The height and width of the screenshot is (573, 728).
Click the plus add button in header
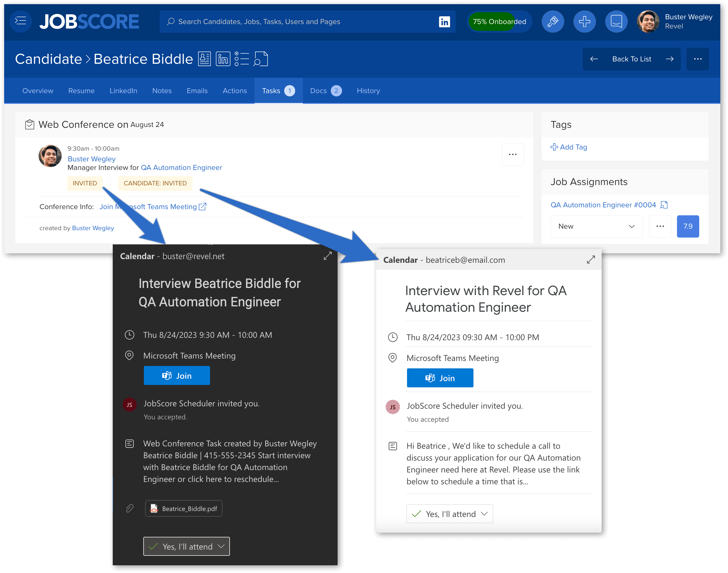[x=585, y=21]
